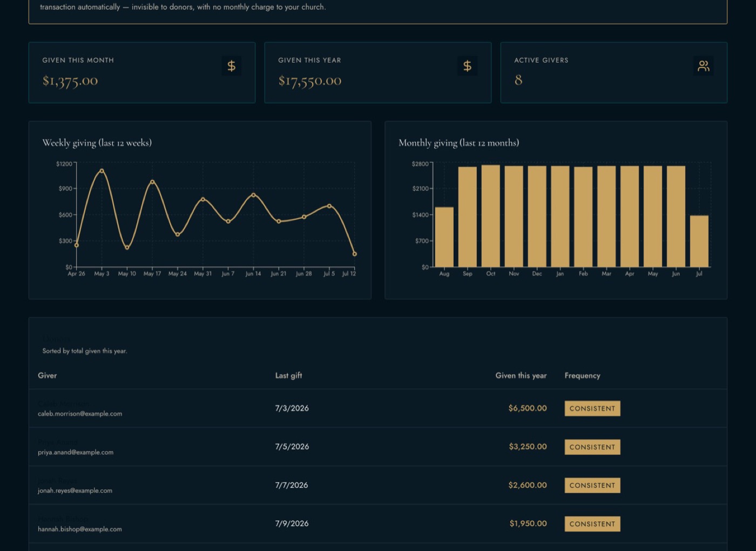Click the Frequency column header
The image size is (756, 551).
582,375
